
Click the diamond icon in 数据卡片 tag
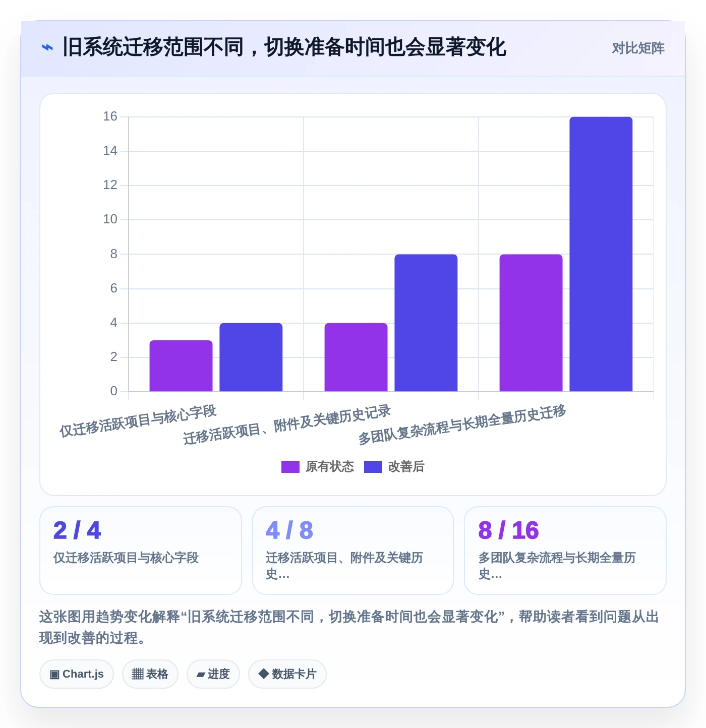point(263,674)
